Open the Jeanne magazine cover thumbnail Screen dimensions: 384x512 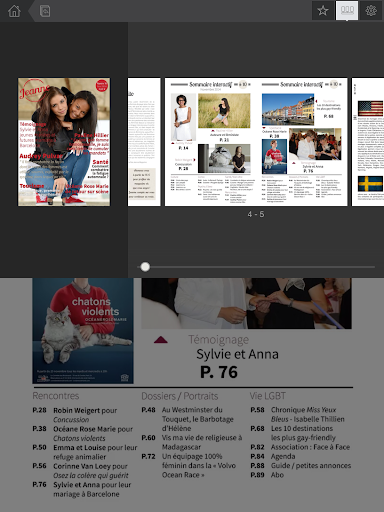click(64, 142)
